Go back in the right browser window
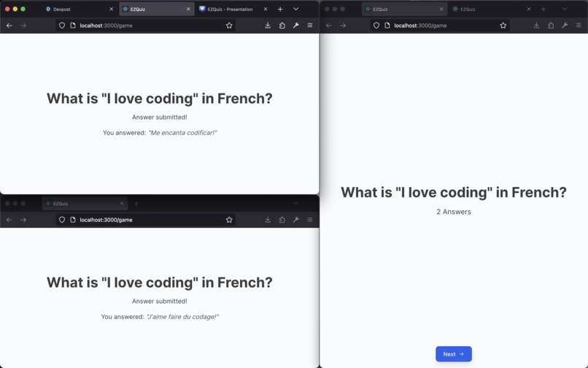Image resolution: width=588 pixels, height=368 pixels. click(329, 26)
